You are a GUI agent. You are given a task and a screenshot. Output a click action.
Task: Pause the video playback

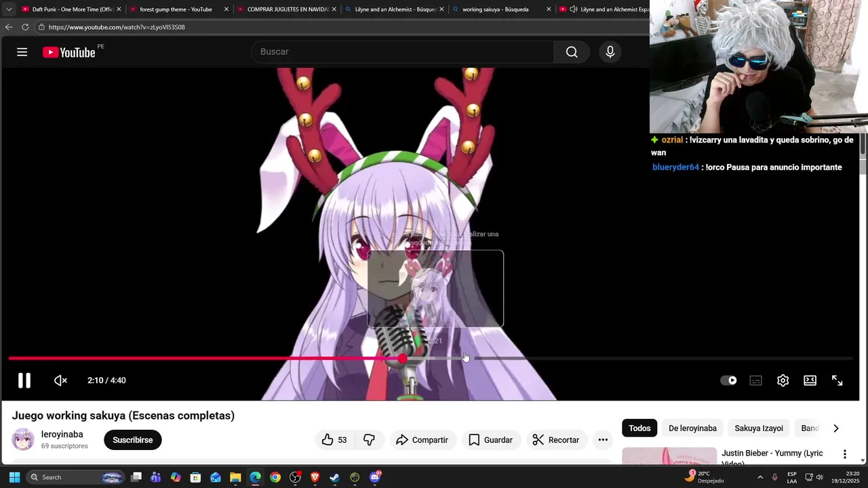click(x=24, y=380)
